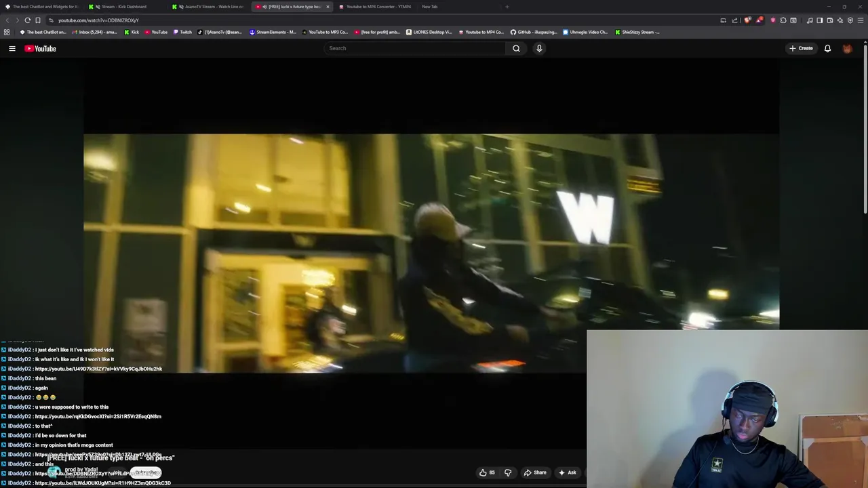Bookmark this page with the bookmark icon
This screenshot has width=868, height=488.
click(38, 20)
